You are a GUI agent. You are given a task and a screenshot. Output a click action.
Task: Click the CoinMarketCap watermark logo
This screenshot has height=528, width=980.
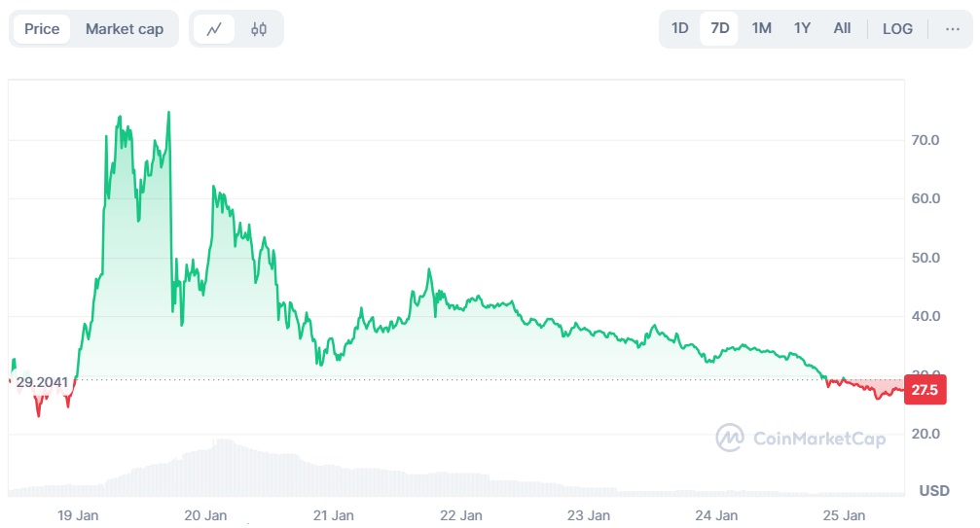pyautogui.click(x=801, y=439)
